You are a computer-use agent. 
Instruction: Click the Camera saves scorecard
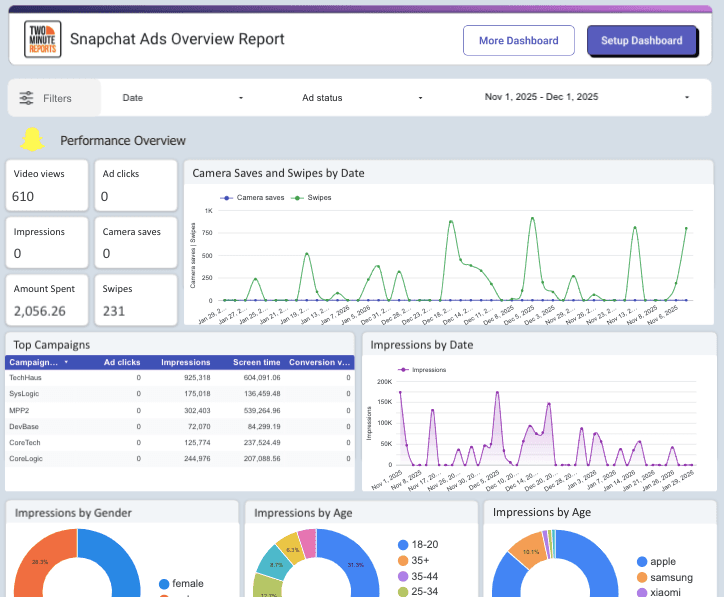136,242
